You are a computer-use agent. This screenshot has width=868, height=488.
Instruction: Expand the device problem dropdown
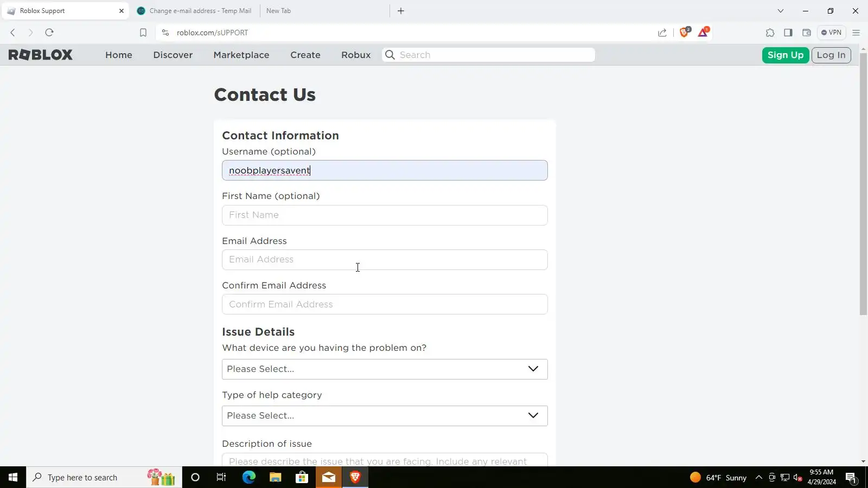pyautogui.click(x=385, y=369)
